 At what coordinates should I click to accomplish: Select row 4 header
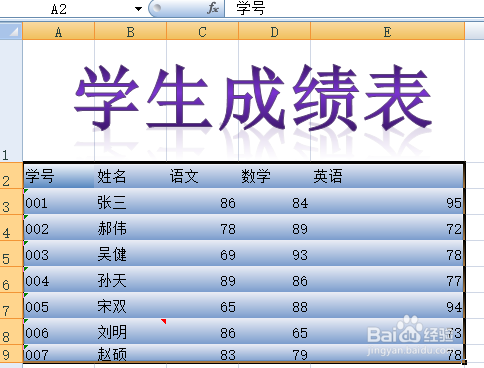11,228
